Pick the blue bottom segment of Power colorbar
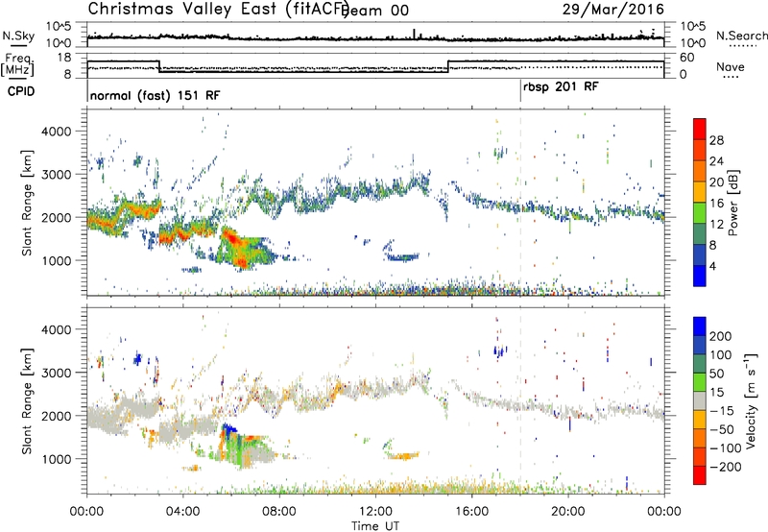Screen dimensions: 768x532 700,276
